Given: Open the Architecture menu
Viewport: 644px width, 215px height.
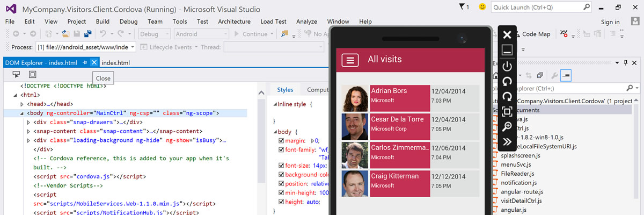Looking at the screenshot, I should coord(234,21).
